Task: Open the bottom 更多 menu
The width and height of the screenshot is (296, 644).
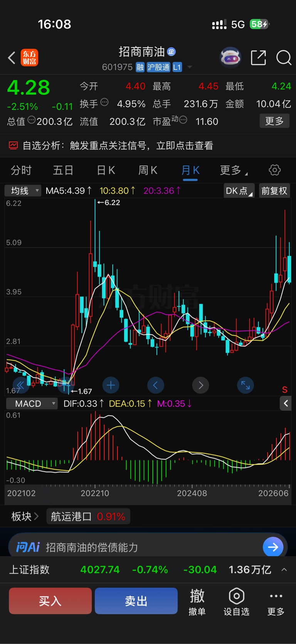Action: (276, 602)
